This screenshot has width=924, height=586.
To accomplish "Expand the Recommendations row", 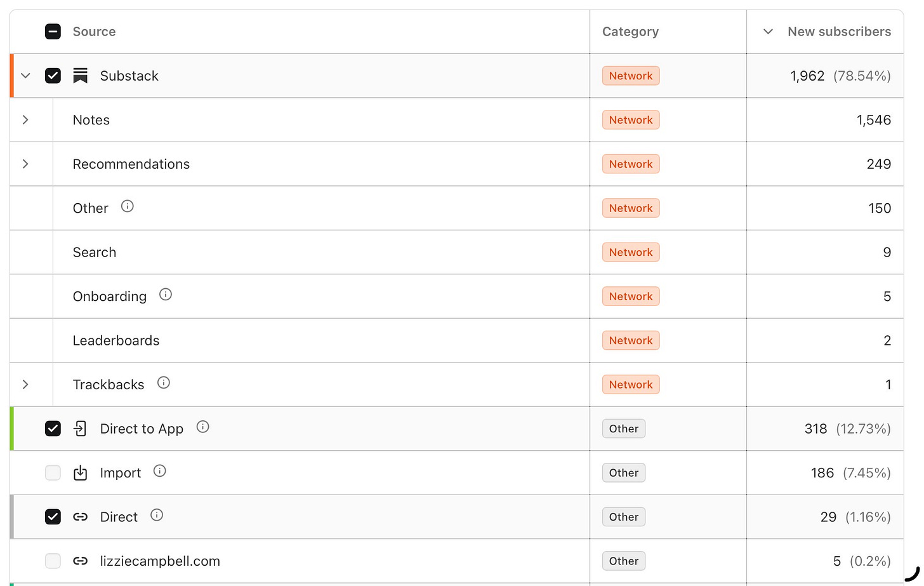I will click(25, 164).
